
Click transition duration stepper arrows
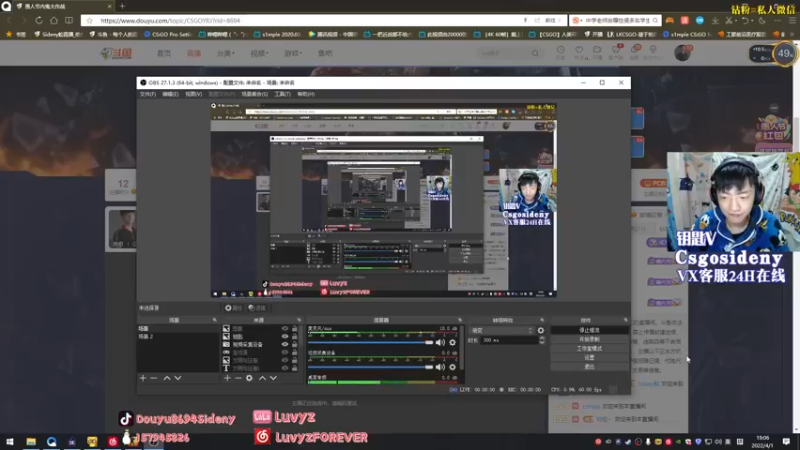pyautogui.click(x=542, y=340)
